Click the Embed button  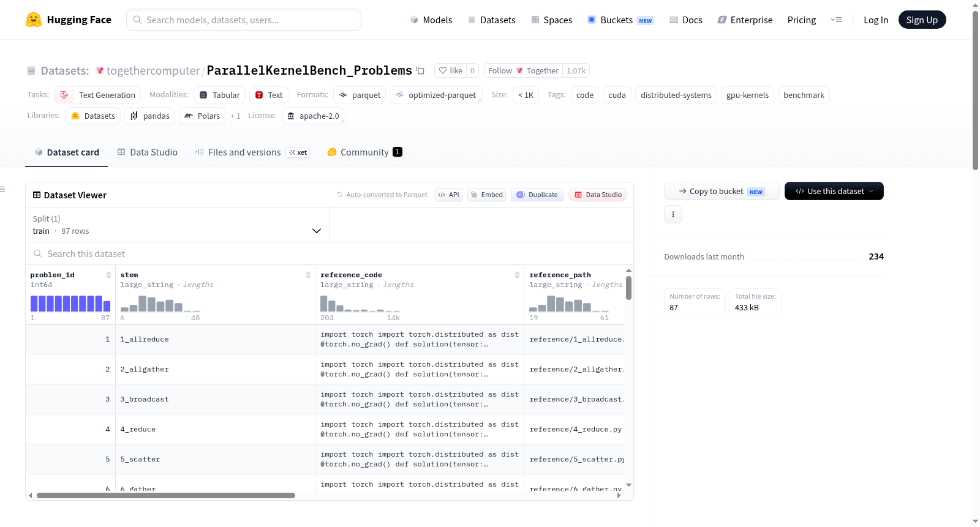click(486, 195)
